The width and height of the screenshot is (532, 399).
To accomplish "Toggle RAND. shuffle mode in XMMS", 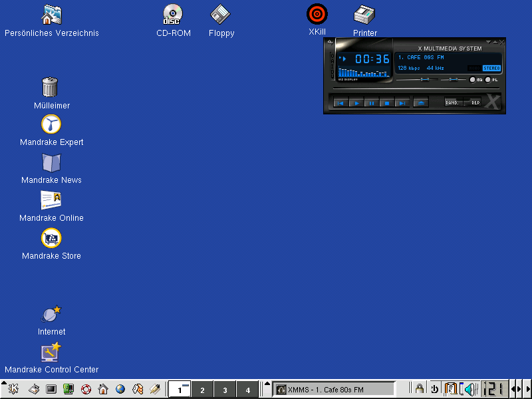I will (x=454, y=102).
